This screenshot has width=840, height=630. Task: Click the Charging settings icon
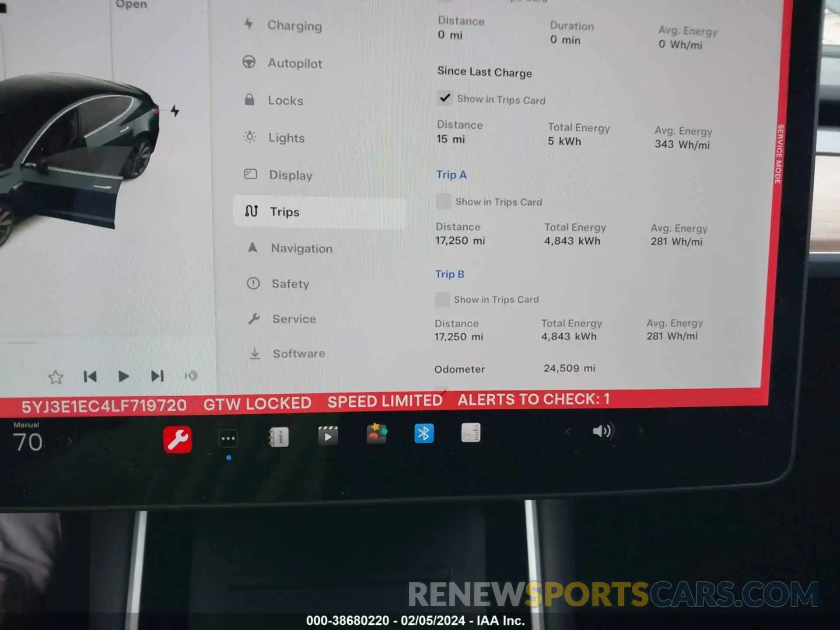click(249, 24)
